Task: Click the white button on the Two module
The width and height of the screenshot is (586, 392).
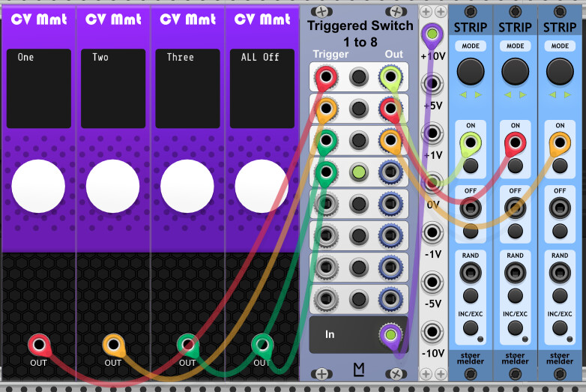Action: point(112,186)
